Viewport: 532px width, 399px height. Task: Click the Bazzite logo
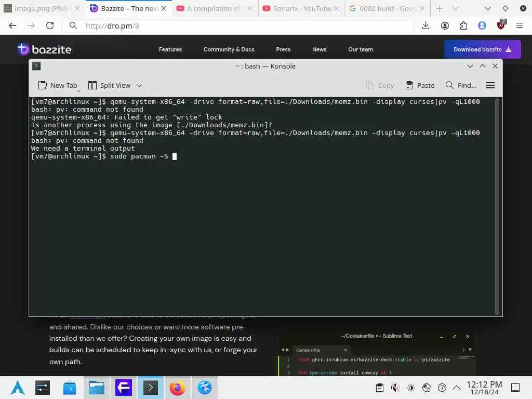45,49
